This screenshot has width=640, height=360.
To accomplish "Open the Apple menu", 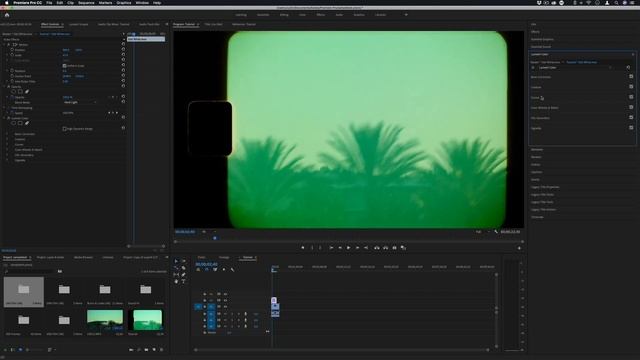I will coord(7,3).
